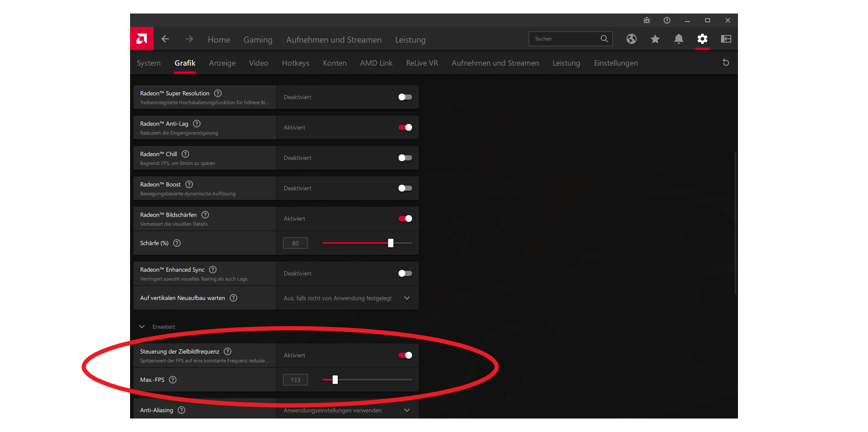Disable Radeon Anti-Lag toggle
Viewport: 868px width, 432px height.
(x=405, y=127)
